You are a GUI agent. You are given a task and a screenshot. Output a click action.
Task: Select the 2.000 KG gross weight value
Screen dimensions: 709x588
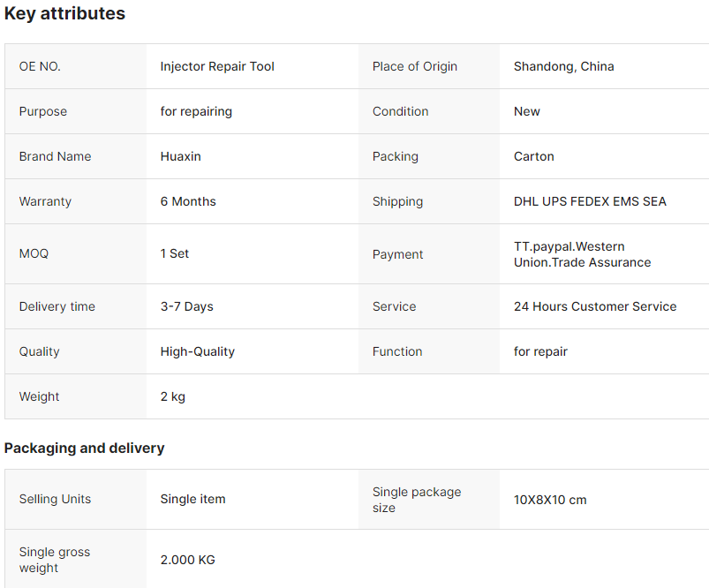188,560
